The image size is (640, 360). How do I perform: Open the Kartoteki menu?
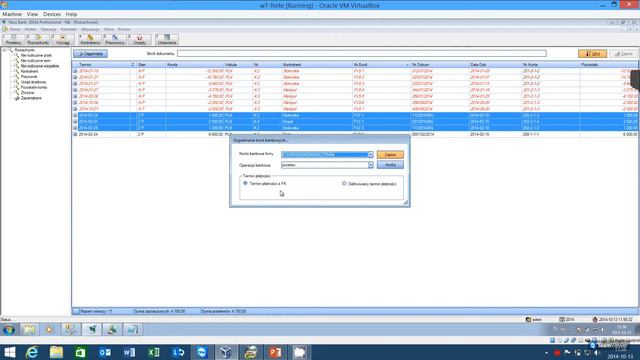point(69,29)
